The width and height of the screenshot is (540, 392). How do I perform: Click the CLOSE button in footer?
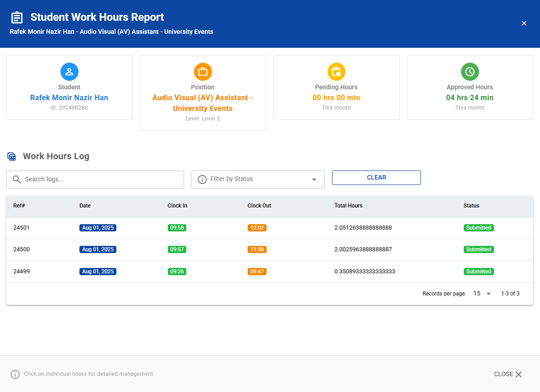click(x=508, y=374)
